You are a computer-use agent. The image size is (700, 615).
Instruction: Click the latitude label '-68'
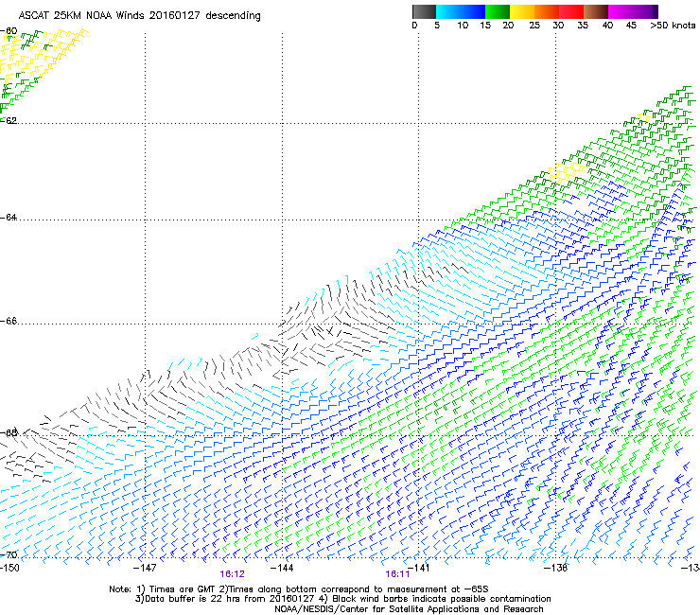(x=9, y=433)
